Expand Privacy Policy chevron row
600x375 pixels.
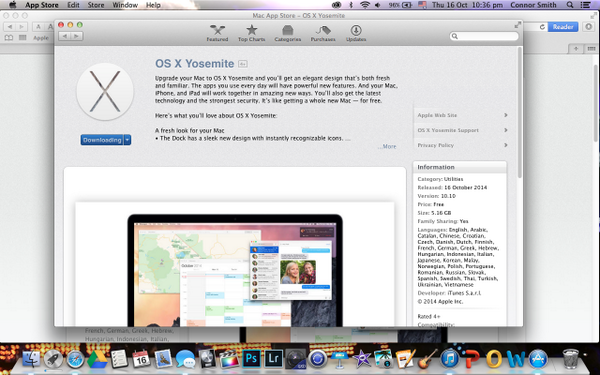click(x=462, y=145)
